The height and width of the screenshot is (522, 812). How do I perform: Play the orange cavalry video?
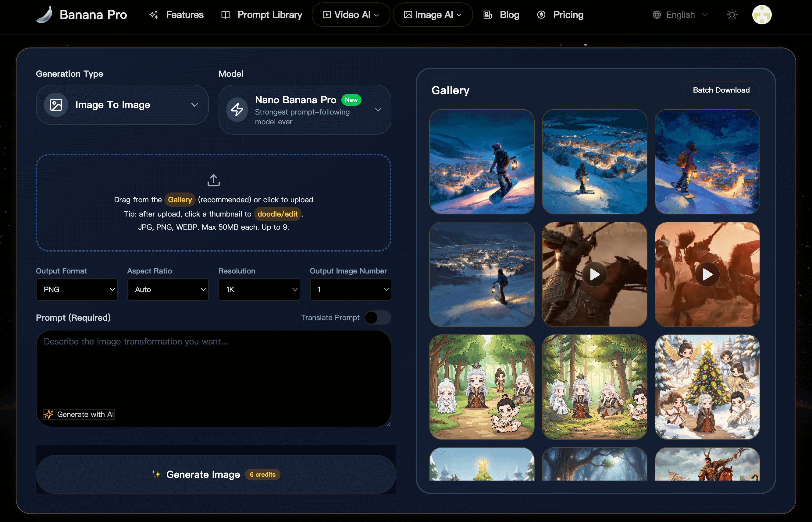coord(707,274)
